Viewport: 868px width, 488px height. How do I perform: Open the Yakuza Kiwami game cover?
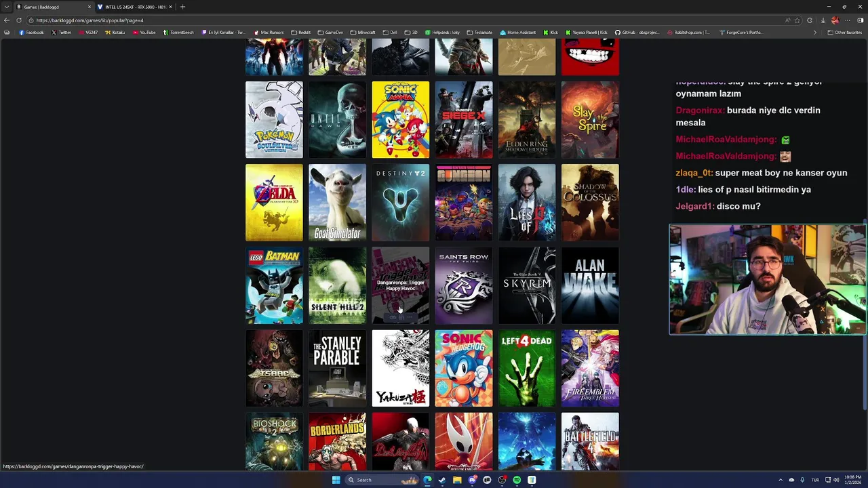pyautogui.click(x=400, y=368)
